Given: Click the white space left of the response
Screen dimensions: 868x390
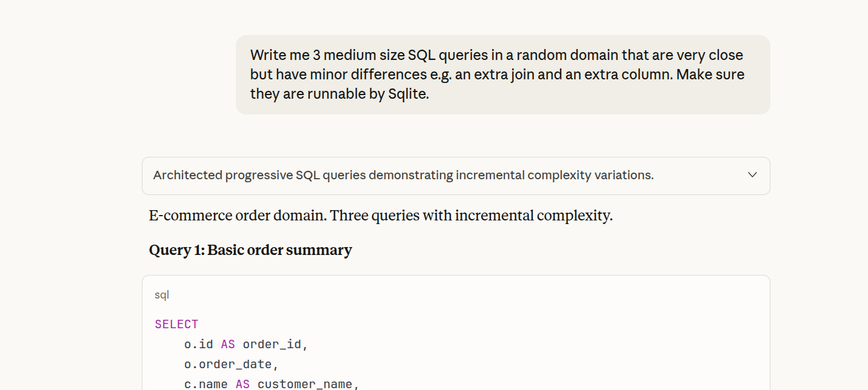Looking at the screenshot, I should [67, 242].
